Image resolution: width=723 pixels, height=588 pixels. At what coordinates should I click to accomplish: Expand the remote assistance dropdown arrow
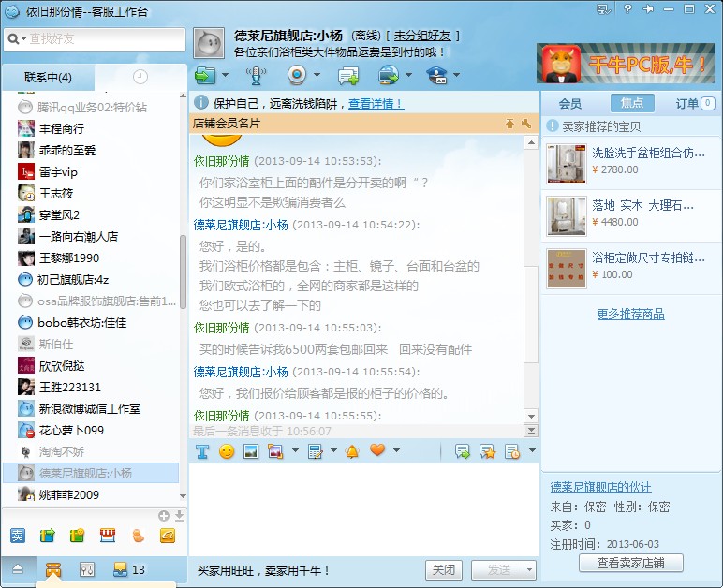[409, 75]
